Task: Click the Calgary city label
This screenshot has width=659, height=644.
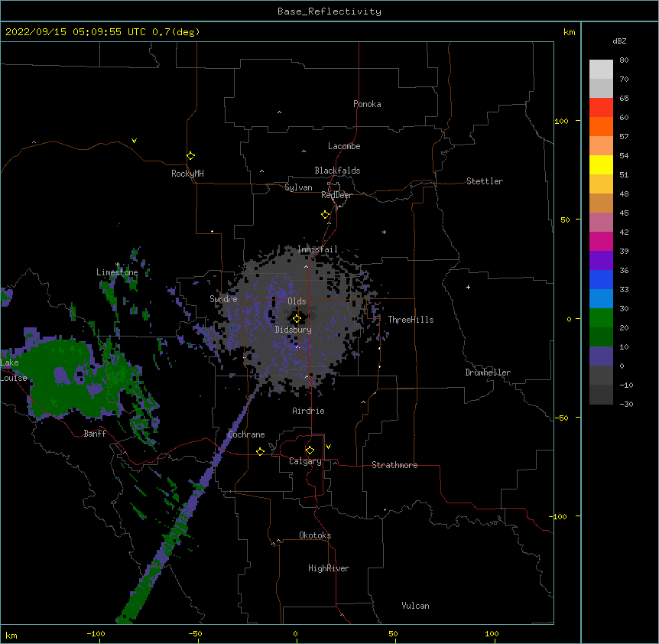Action: click(x=305, y=461)
